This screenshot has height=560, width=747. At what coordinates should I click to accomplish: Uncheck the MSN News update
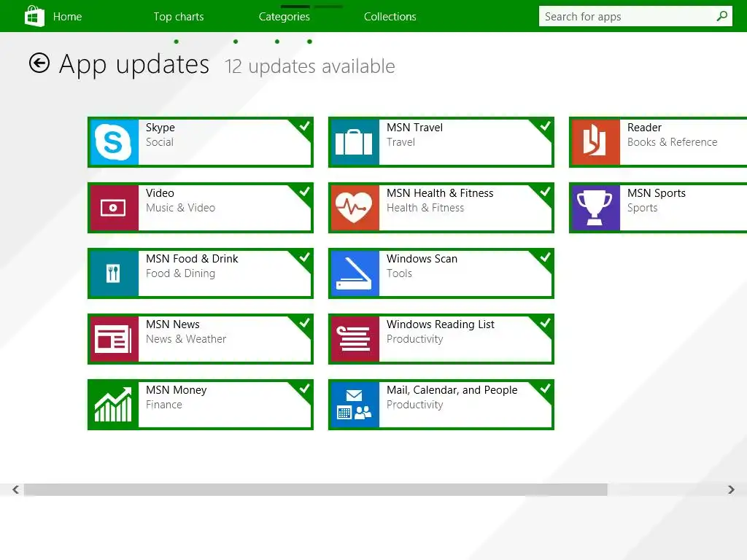(304, 323)
